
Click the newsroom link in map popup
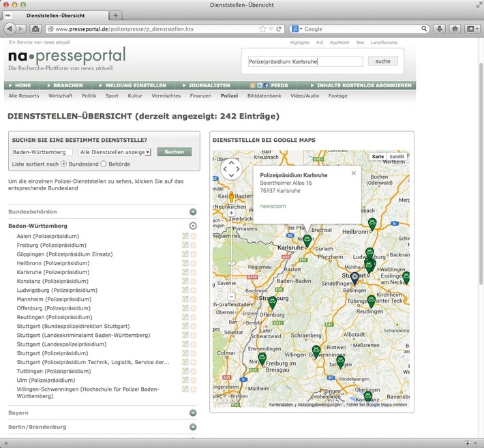coord(273,206)
